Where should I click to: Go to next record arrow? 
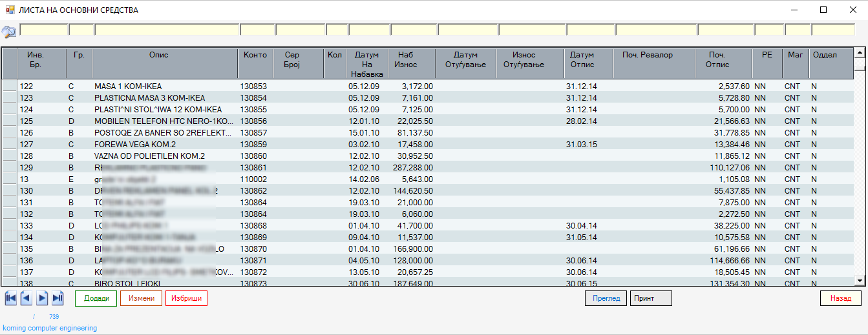[42, 298]
